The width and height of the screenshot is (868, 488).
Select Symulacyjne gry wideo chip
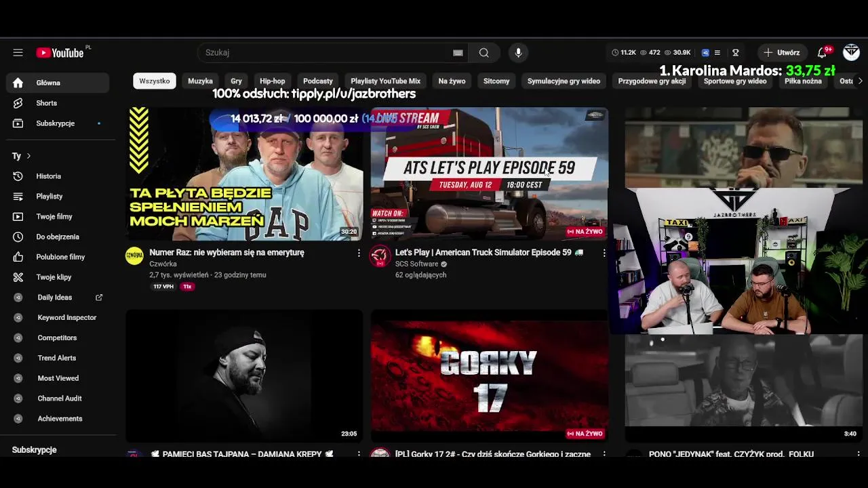click(564, 81)
